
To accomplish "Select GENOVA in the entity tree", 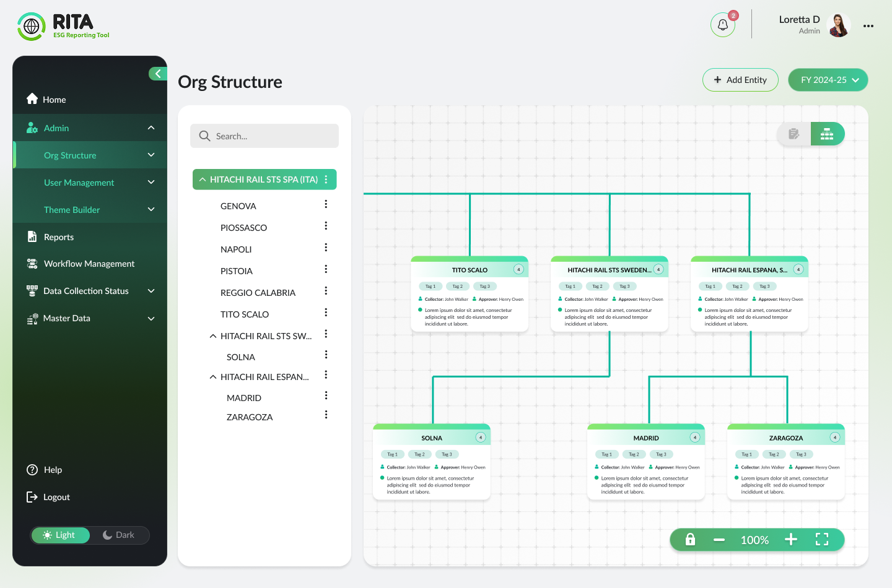I will pos(238,206).
